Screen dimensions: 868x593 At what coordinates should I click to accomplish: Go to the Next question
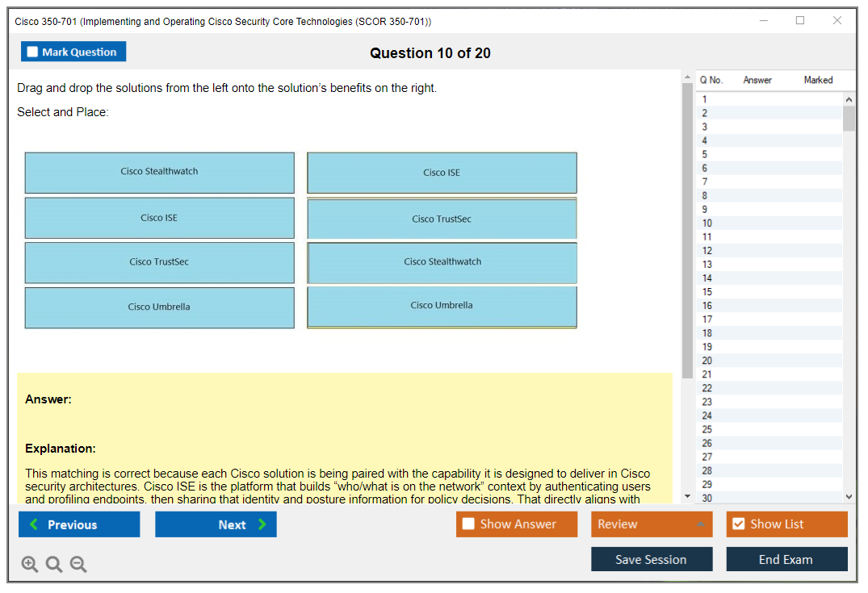pos(216,524)
